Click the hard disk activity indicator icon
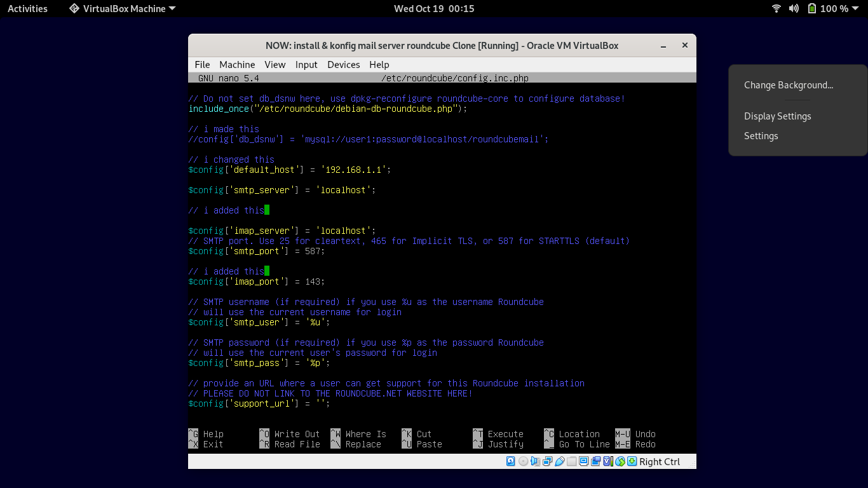The image size is (868, 488). pyautogui.click(x=511, y=462)
